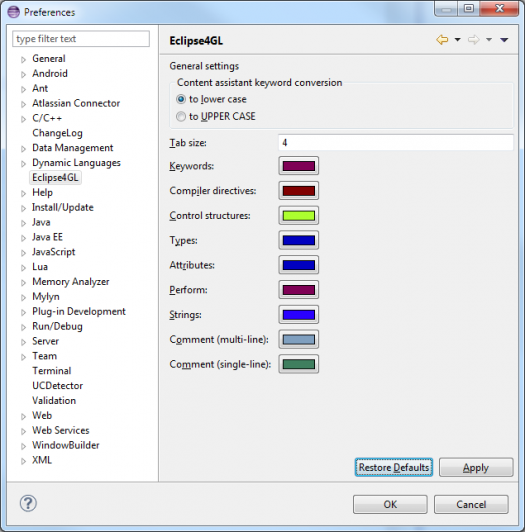This screenshot has height=532, width=525.
Task: Select the Team preference category
Action: point(44,356)
